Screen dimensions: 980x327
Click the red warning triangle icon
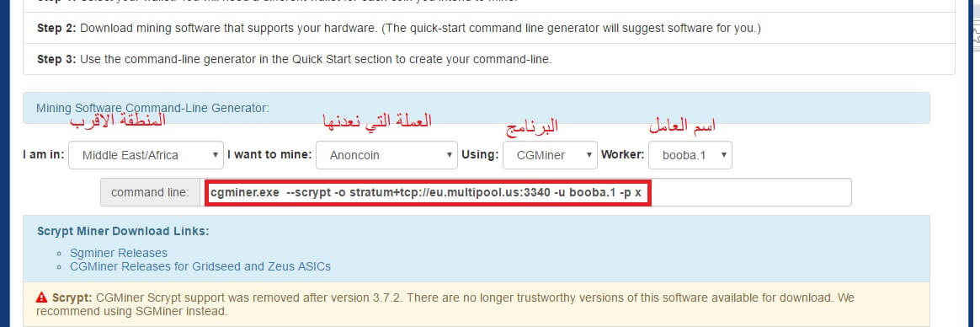click(x=42, y=297)
